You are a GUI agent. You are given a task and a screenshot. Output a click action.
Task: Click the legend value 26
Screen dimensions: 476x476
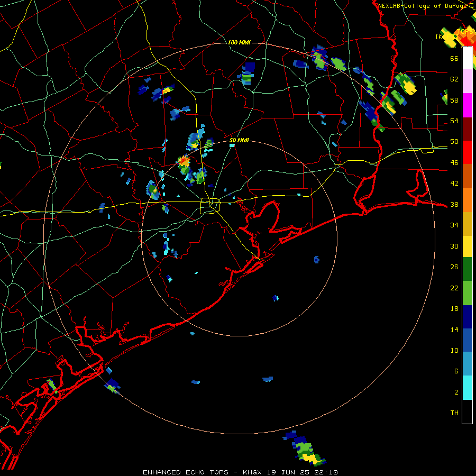pyautogui.click(x=454, y=267)
